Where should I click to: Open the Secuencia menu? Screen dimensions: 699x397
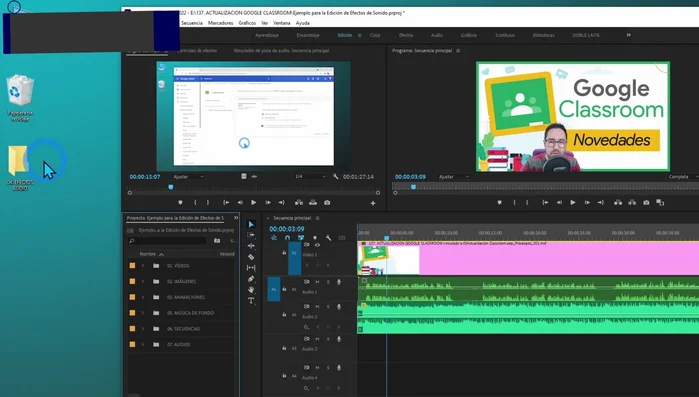pyautogui.click(x=192, y=23)
